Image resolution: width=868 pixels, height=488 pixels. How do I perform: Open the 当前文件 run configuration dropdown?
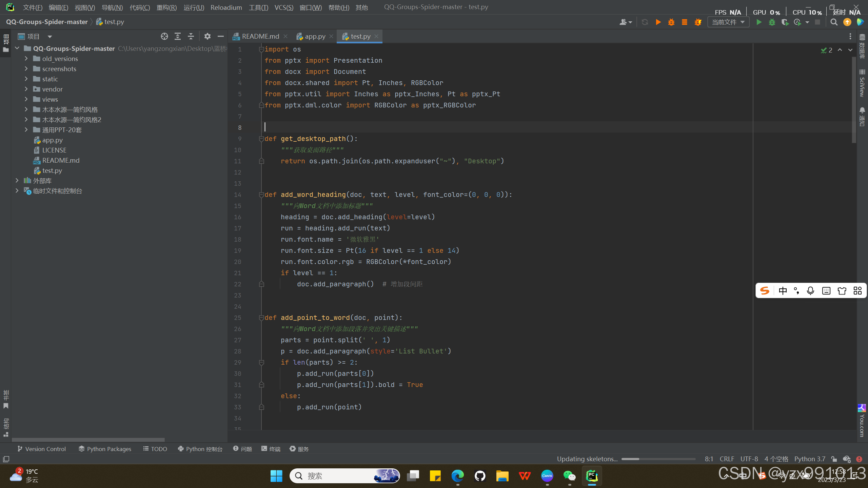click(x=728, y=22)
